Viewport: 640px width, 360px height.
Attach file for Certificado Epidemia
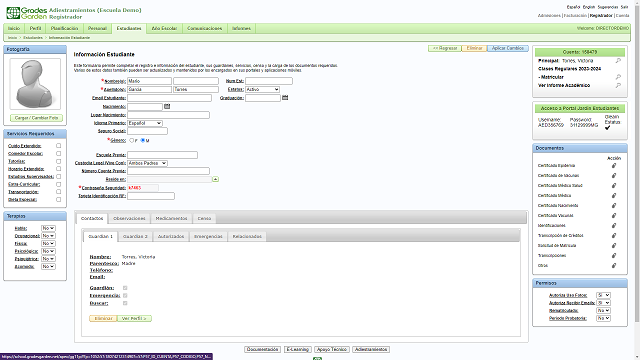pos(613,166)
